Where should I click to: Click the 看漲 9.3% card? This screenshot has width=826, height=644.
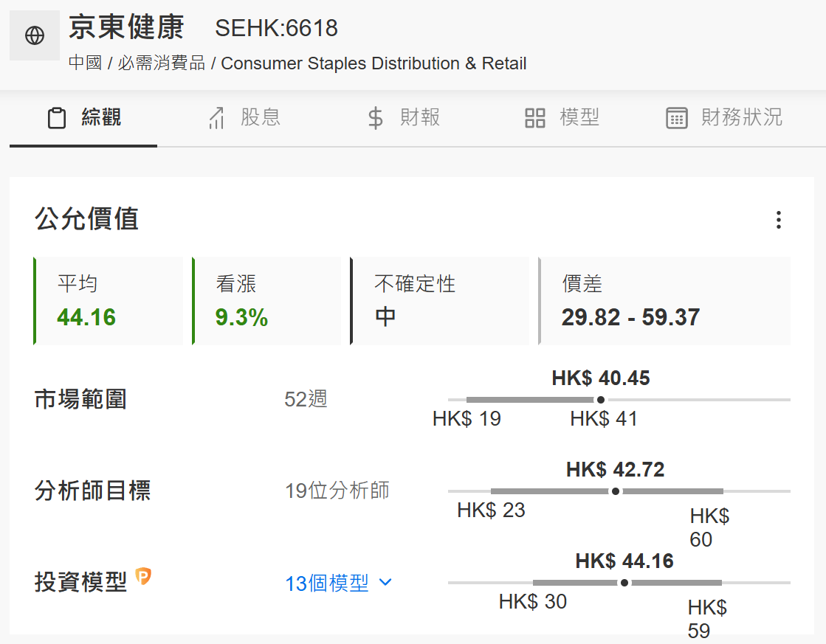coord(266,301)
